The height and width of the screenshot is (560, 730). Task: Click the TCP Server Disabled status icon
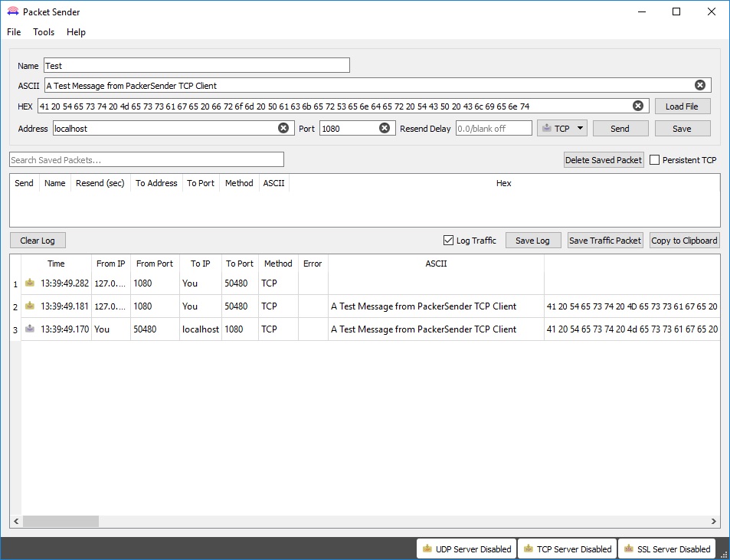pyautogui.click(x=528, y=549)
